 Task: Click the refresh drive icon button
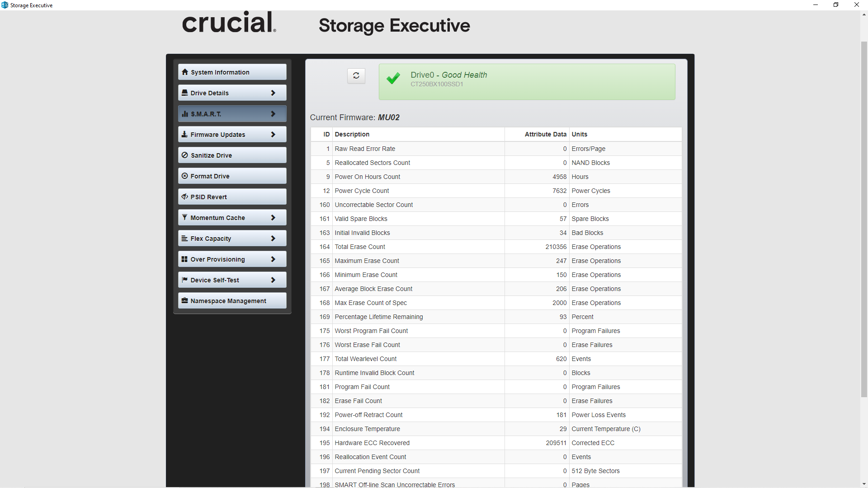point(356,75)
